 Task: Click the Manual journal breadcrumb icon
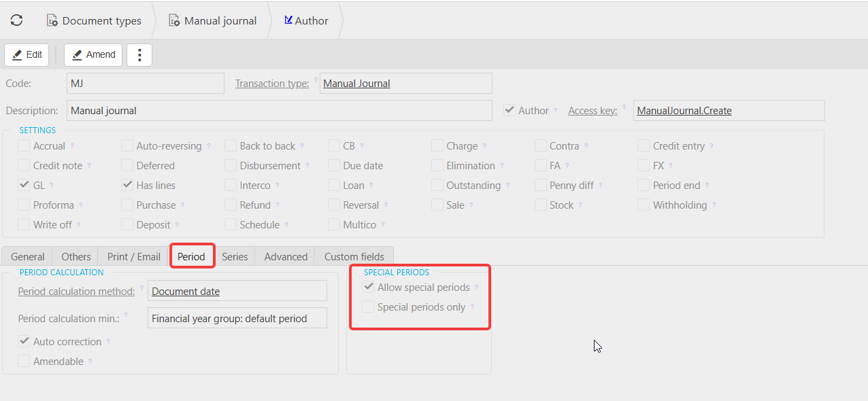click(x=174, y=20)
